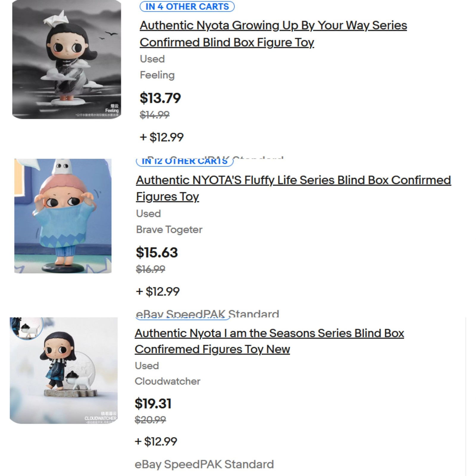This screenshot has height=476, width=476.
Task: Click the 'IN 12 OTHER CARTS' badge
Action: [184, 162]
